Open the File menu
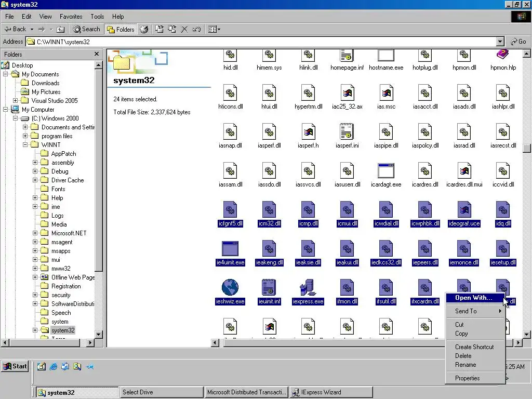The image size is (532, 399). click(9, 17)
